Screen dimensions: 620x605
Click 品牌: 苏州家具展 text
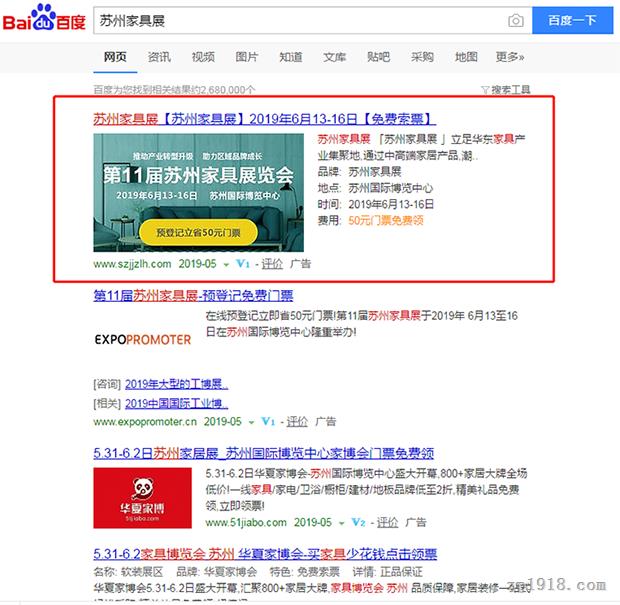pos(359,172)
